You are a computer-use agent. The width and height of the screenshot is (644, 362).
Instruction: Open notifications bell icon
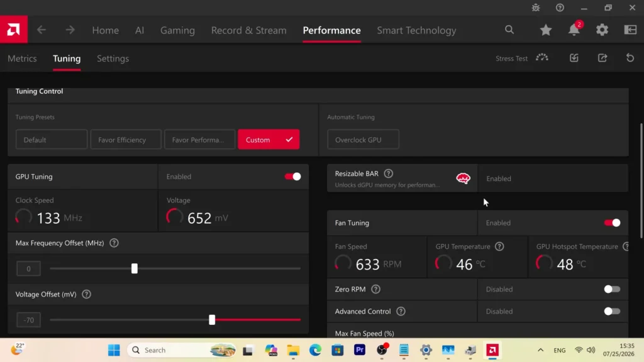pos(574,30)
